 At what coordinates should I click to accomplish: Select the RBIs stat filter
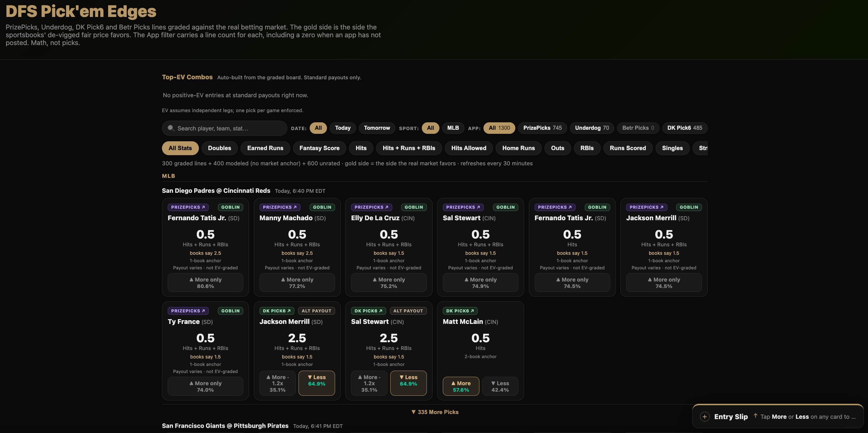point(587,148)
